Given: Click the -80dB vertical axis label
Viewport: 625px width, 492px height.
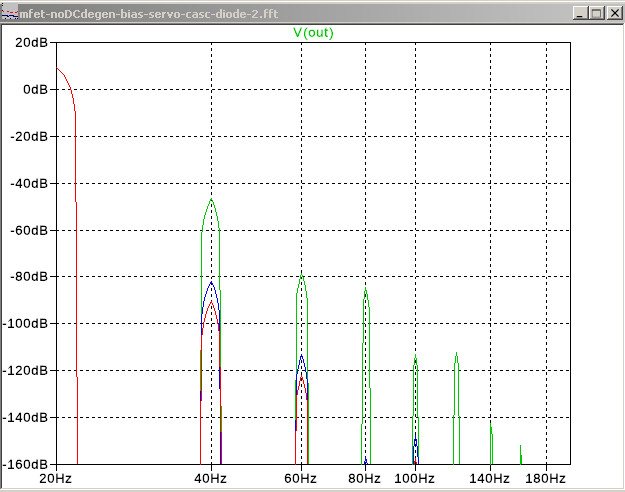Looking at the screenshot, I should pyautogui.click(x=29, y=276).
